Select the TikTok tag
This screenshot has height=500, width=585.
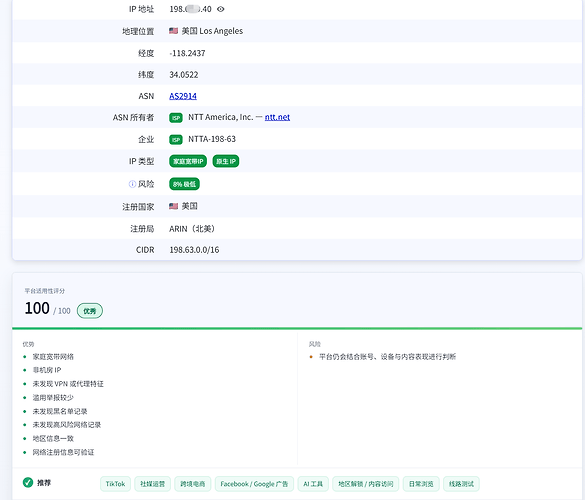[115, 484]
